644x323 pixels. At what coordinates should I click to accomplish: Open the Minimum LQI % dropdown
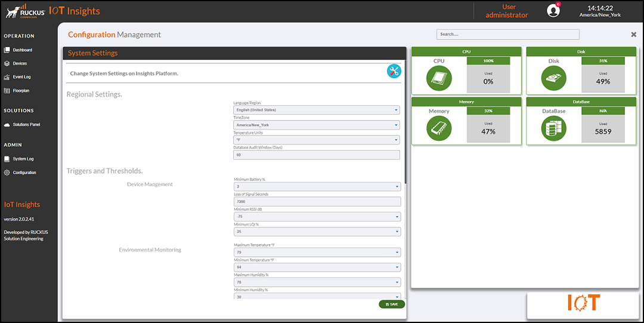(317, 232)
